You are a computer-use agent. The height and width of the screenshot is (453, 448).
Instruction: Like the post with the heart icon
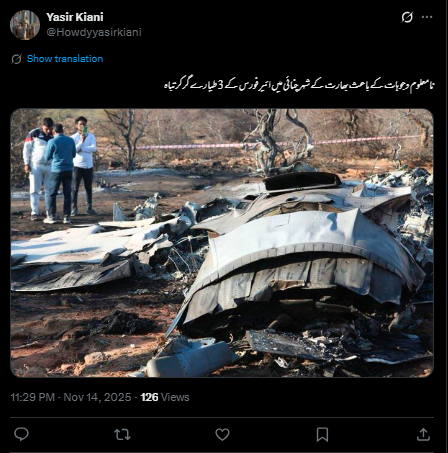point(222,435)
